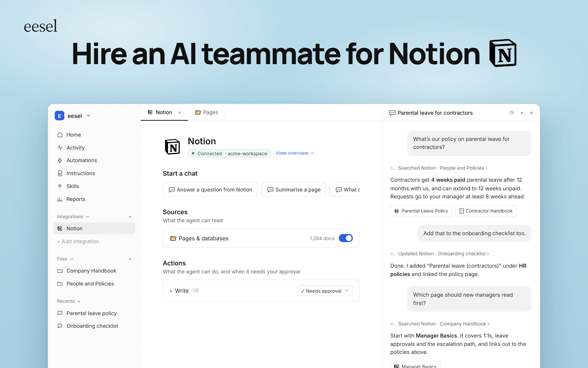Open the Needs approval dropdown
This screenshot has width=588, height=368.
[x=325, y=291]
